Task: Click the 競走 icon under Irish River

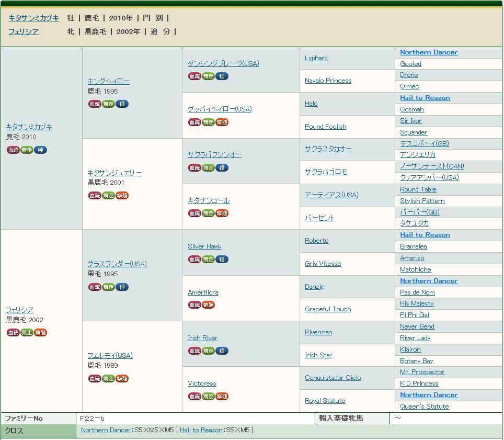Action: pyautogui.click(x=208, y=351)
